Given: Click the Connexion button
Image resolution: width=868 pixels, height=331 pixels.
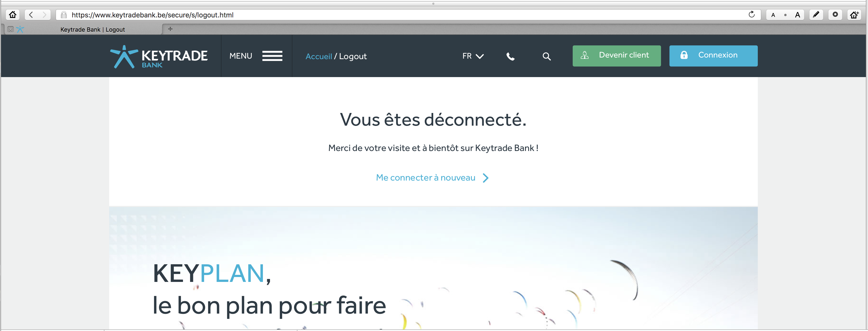Looking at the screenshot, I should [x=713, y=56].
